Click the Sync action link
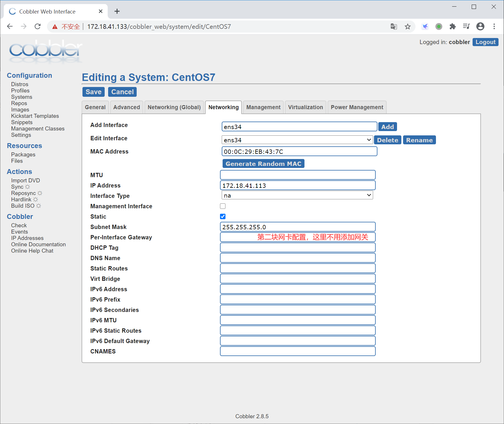 [17, 187]
